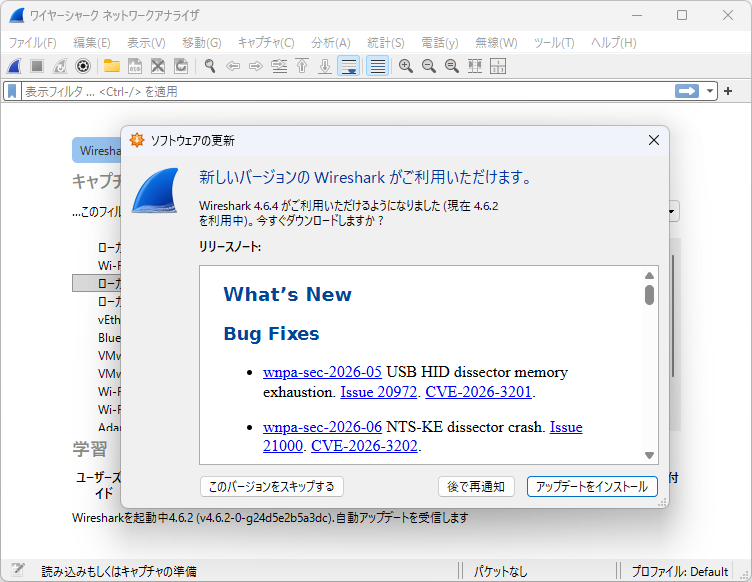Click the 後で再通知 button
Viewport: 752px width, 582px height.
(x=476, y=487)
